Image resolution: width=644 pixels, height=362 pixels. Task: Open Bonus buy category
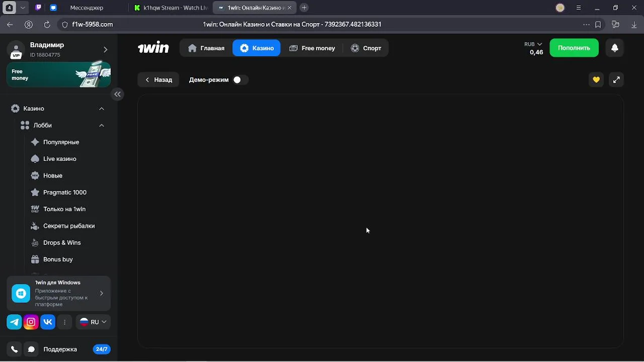click(x=58, y=259)
